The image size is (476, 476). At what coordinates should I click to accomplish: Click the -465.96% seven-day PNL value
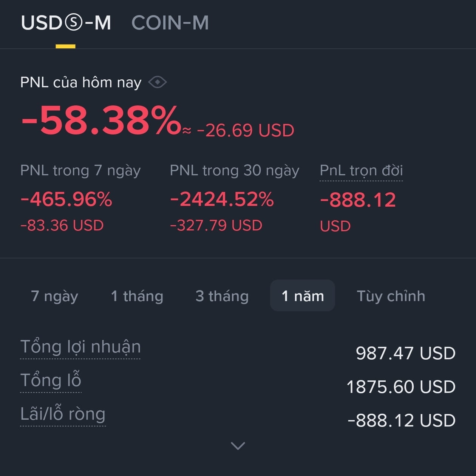pos(66,199)
